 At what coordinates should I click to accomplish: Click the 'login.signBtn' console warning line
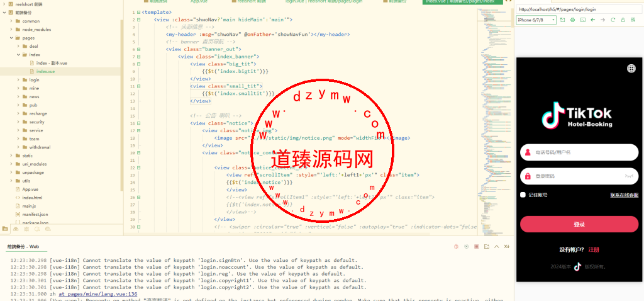[x=184, y=260]
